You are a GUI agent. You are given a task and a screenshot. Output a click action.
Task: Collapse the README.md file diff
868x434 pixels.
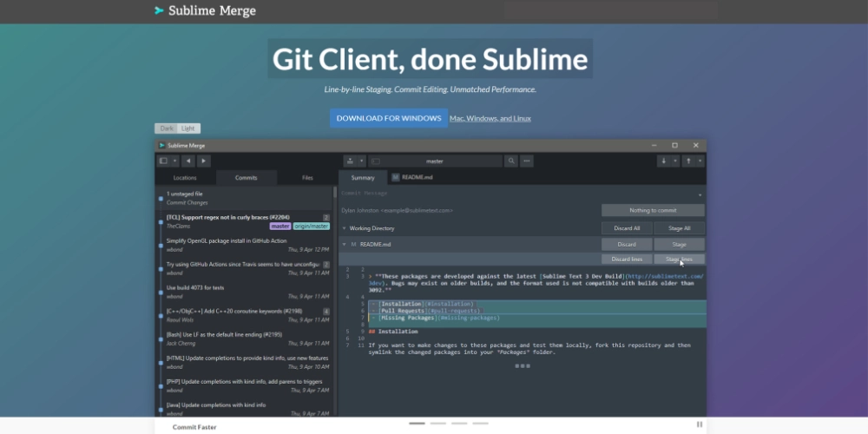(x=344, y=244)
